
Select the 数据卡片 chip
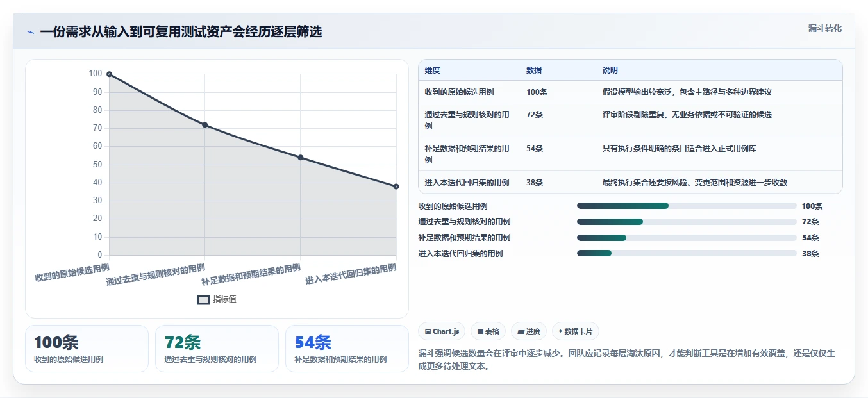(576, 331)
